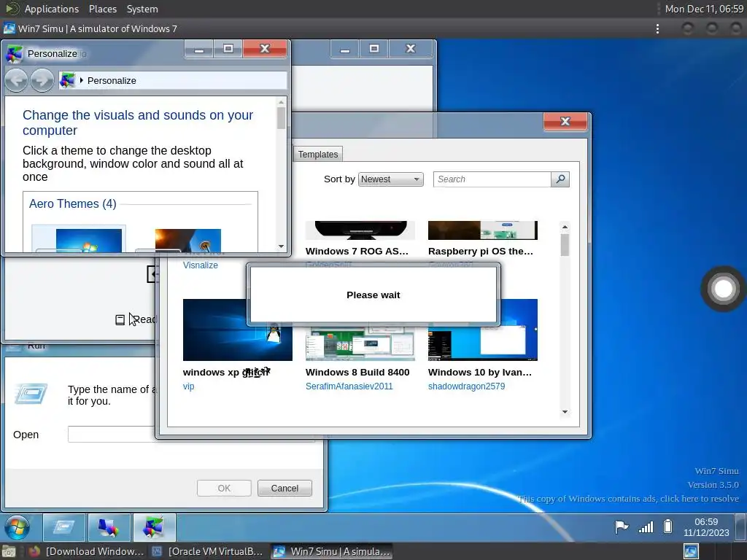Click the theme list scrollbar down arrow
This screenshot has width=747, height=560.
click(x=565, y=412)
